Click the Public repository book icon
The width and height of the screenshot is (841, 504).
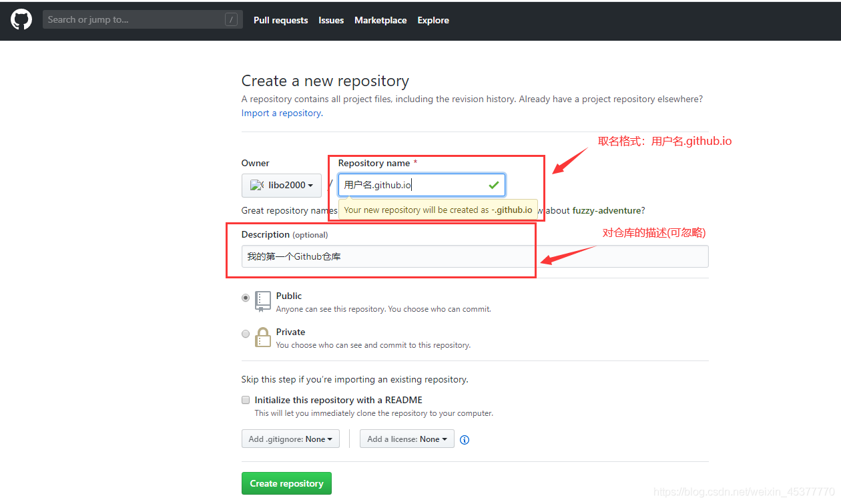click(263, 301)
